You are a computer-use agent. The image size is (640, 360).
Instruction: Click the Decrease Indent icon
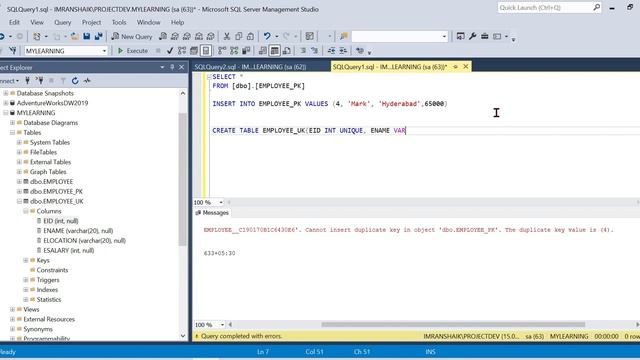pos(331,51)
